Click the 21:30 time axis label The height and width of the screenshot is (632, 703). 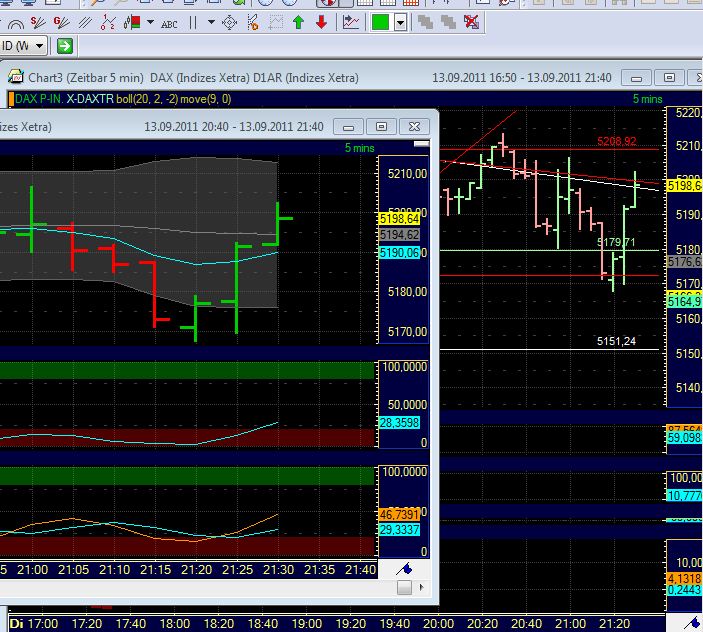click(x=278, y=570)
